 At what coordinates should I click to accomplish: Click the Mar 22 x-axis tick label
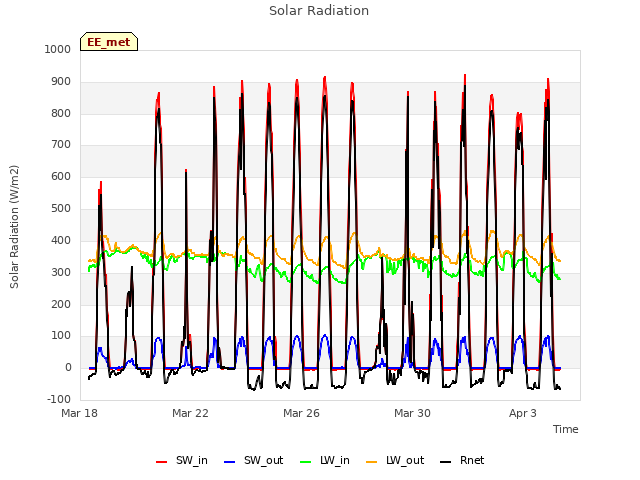(x=190, y=413)
